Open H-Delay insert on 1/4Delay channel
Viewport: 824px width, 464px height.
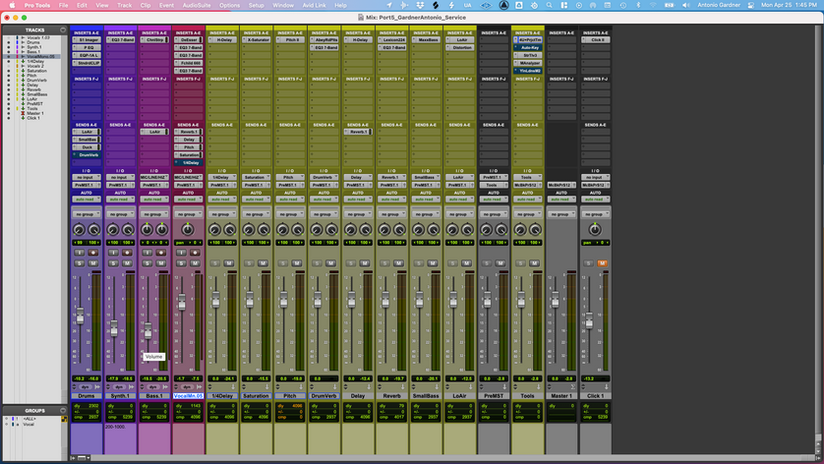point(222,40)
